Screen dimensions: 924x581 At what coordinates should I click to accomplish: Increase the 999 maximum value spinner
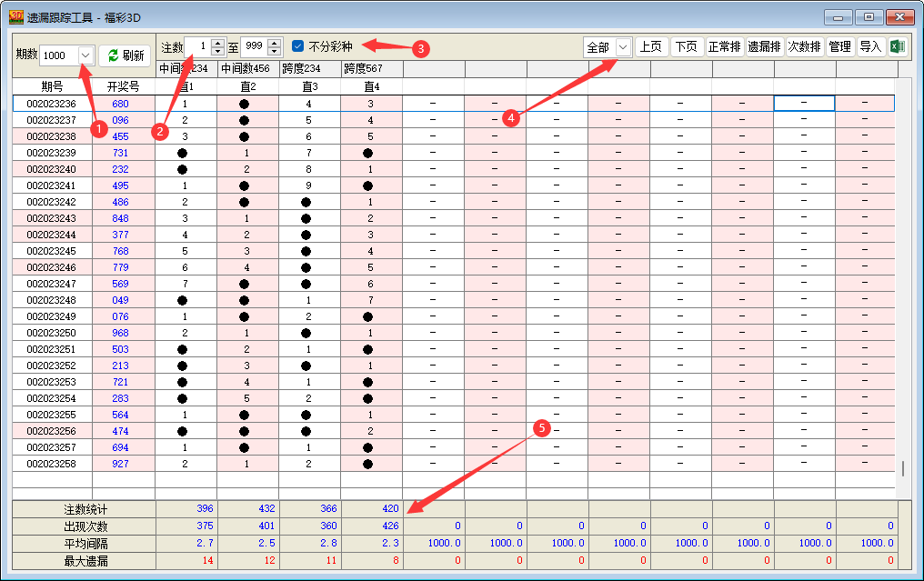coord(274,42)
